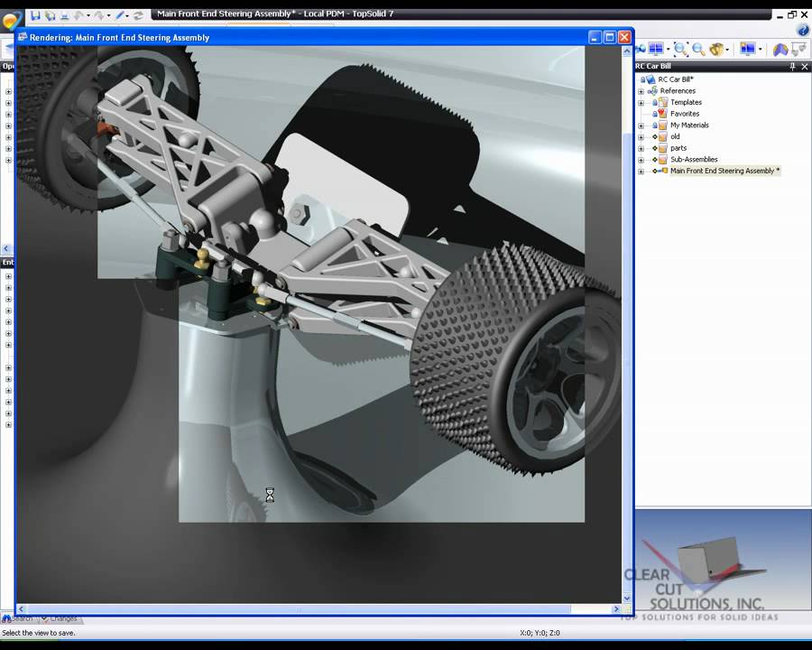Switch to the Search tab at the bottom left
Screen dimensions: 812x650
(18, 618)
